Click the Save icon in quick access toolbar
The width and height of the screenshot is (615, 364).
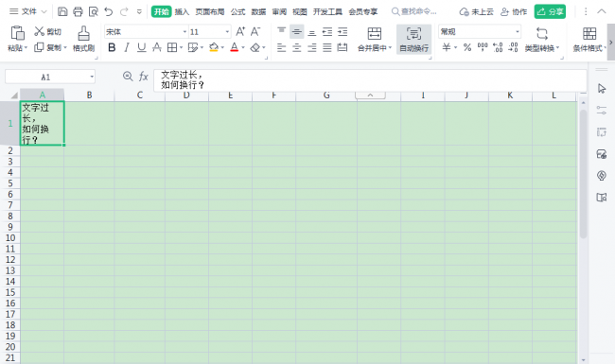click(62, 11)
